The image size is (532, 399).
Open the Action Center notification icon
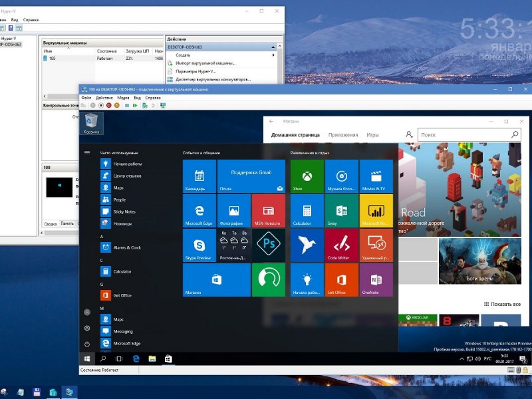(x=523, y=359)
